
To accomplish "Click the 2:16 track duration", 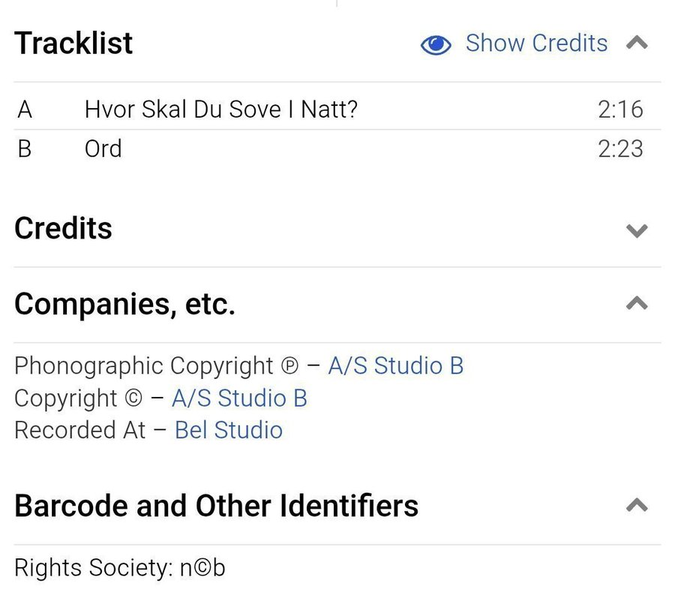I will (620, 110).
